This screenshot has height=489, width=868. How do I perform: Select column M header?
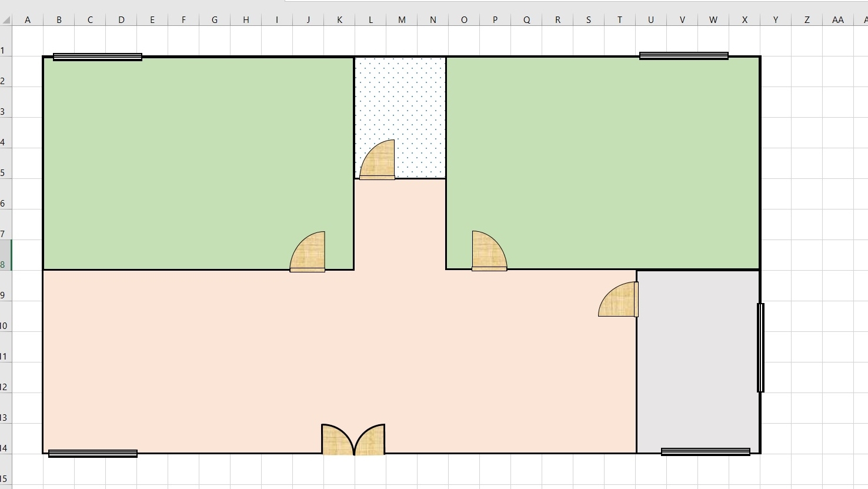(x=402, y=20)
